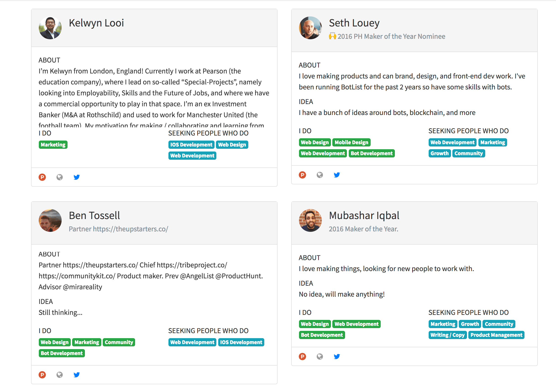
Task: Open Mubashar Iqbal's Twitter icon
Action: pos(337,356)
